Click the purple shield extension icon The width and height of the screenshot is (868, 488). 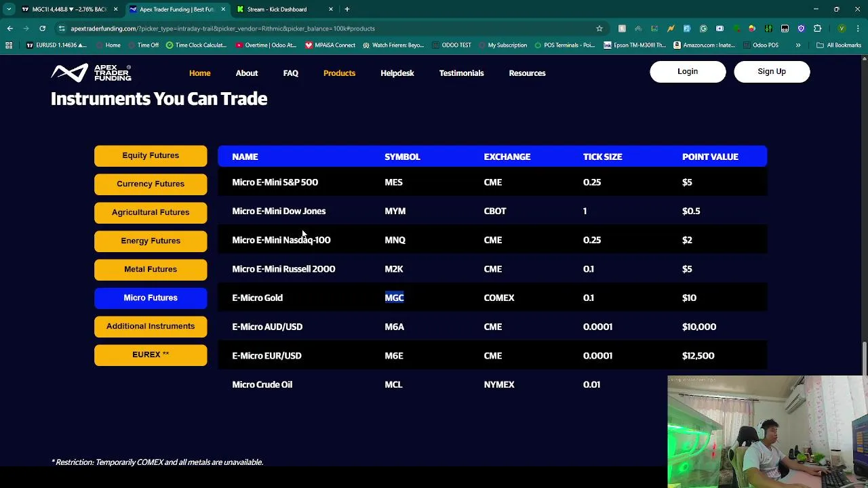click(x=801, y=28)
